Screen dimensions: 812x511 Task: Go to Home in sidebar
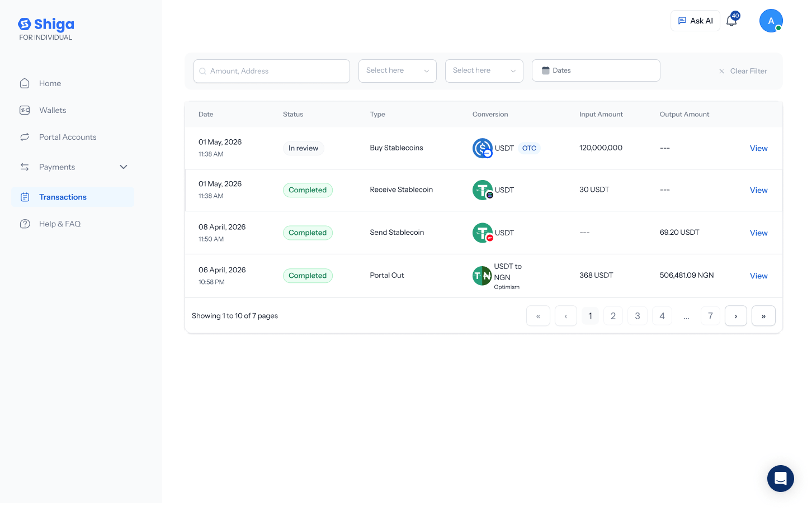coord(50,83)
